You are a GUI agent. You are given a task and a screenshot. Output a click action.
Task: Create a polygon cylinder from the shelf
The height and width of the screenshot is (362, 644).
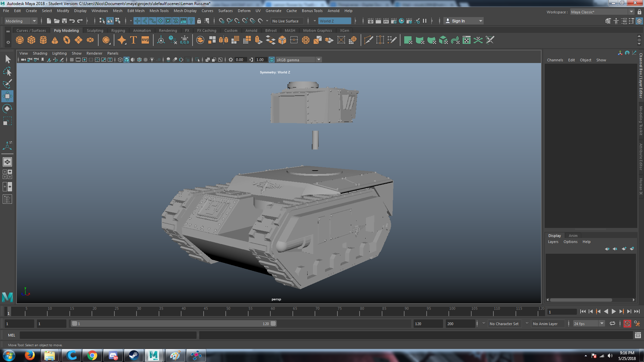click(x=43, y=40)
